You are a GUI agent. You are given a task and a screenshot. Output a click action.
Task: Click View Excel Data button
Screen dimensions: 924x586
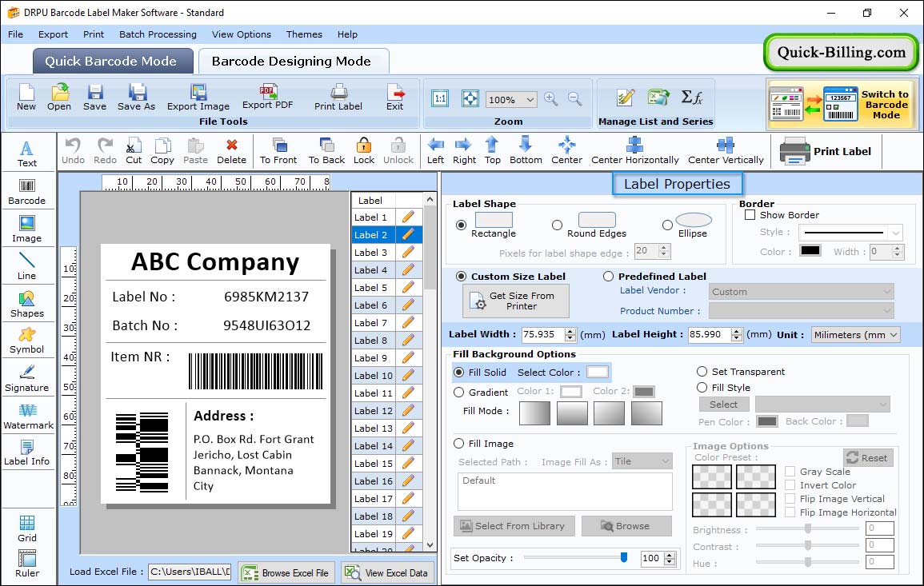tap(388, 572)
